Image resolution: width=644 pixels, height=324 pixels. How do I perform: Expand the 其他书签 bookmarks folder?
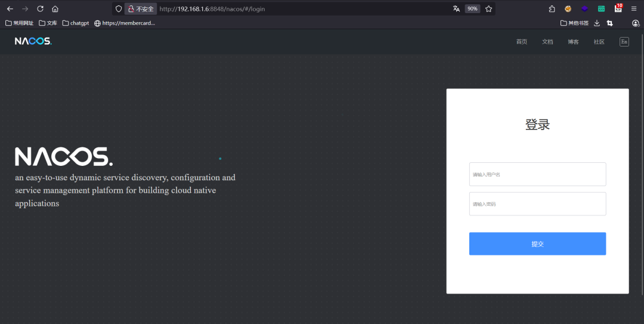pos(575,23)
